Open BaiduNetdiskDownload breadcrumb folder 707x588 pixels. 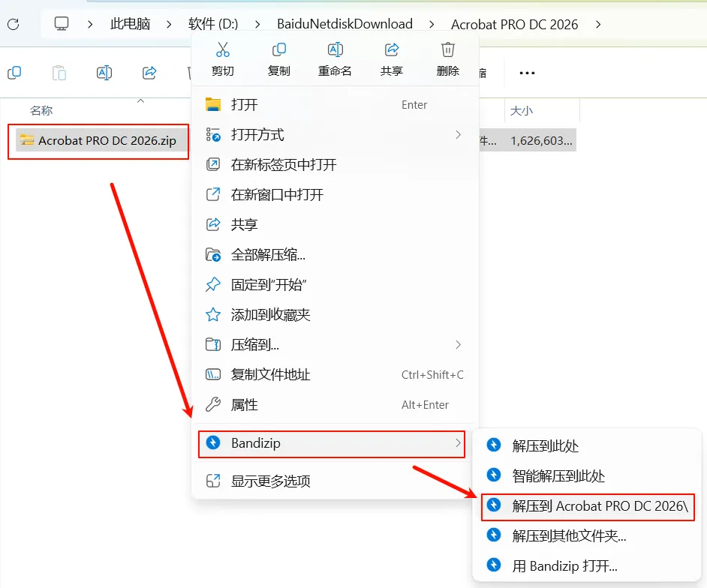click(x=344, y=24)
